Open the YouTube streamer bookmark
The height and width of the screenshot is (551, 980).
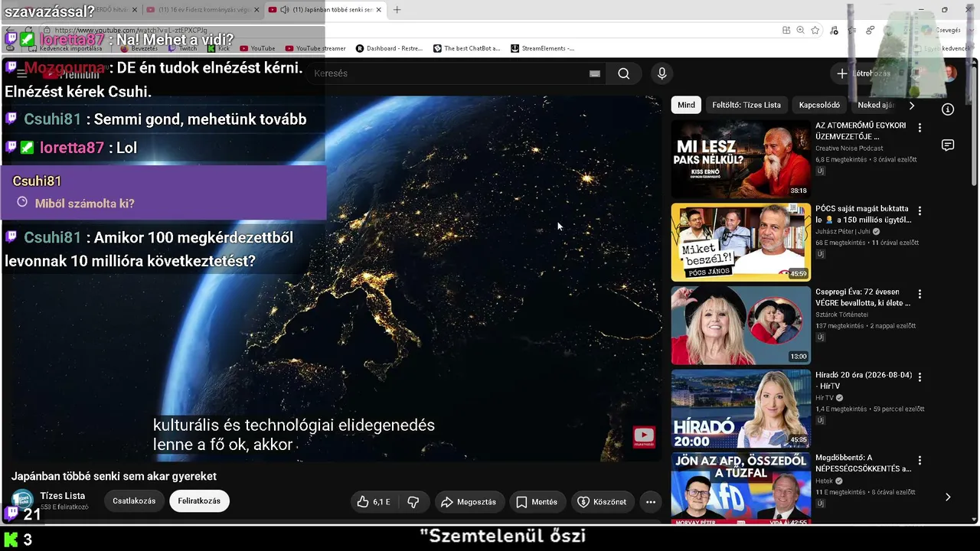click(x=315, y=48)
